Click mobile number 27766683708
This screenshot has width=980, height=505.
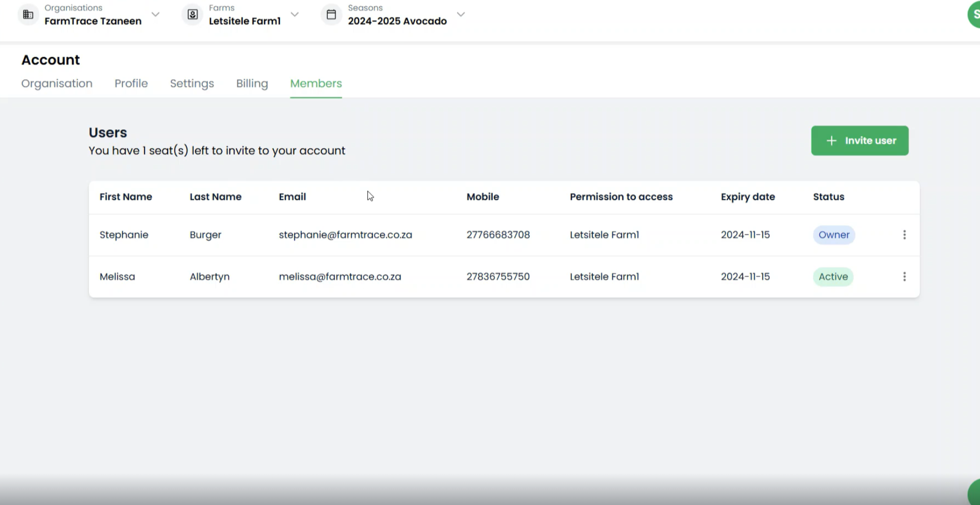pyautogui.click(x=498, y=235)
